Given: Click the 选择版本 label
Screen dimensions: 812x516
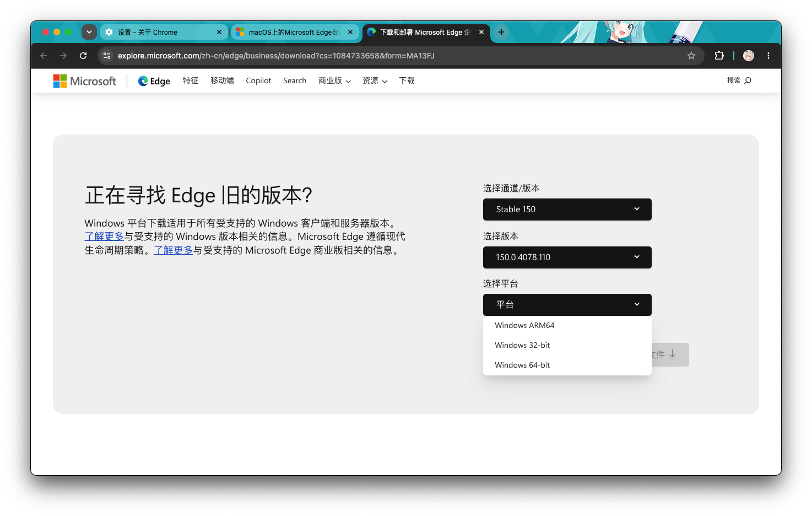Looking at the screenshot, I should tap(501, 237).
